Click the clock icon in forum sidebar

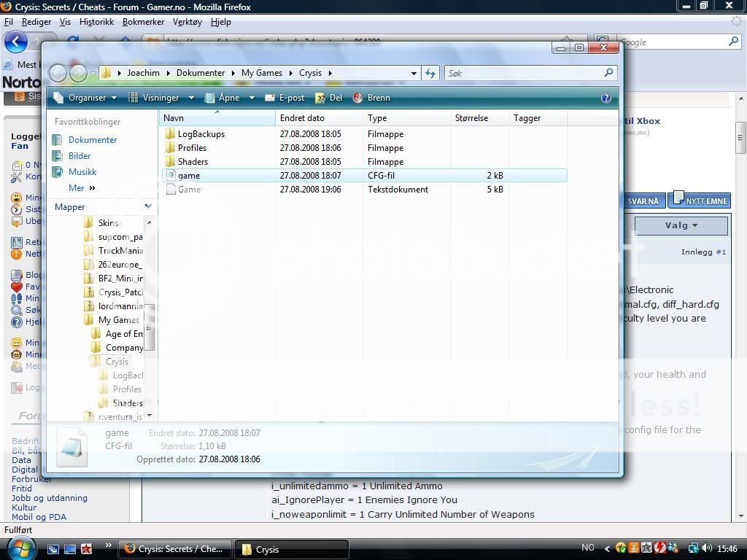tap(17, 209)
